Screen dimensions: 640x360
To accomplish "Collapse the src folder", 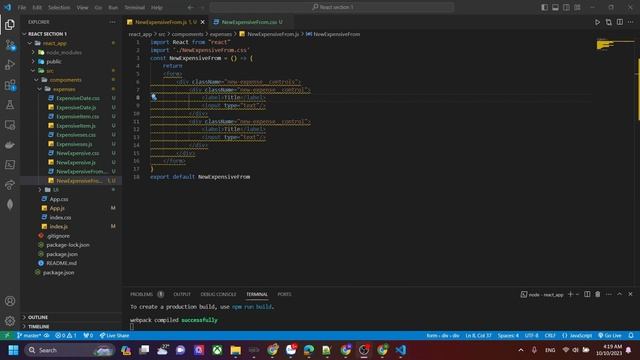I will tap(33, 71).
